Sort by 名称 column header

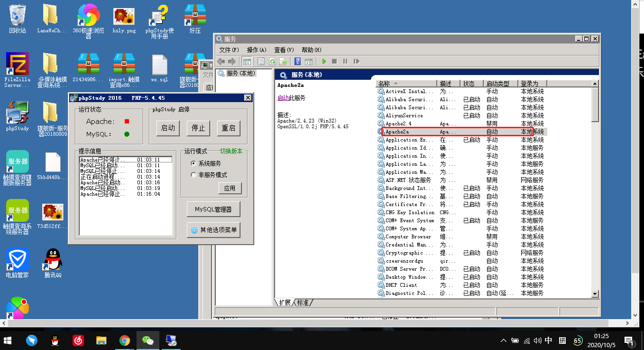(407, 84)
